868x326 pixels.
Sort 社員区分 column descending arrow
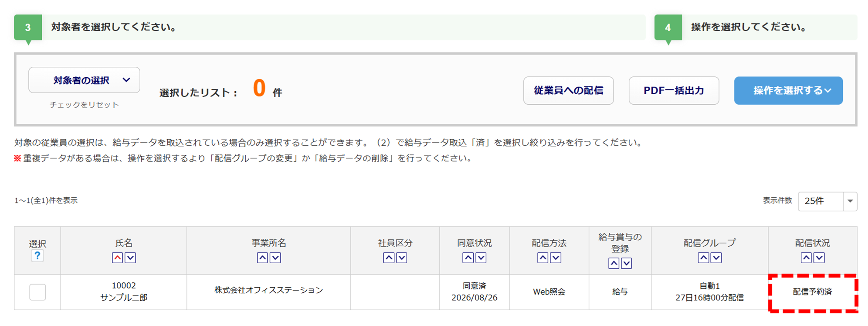coord(402,258)
